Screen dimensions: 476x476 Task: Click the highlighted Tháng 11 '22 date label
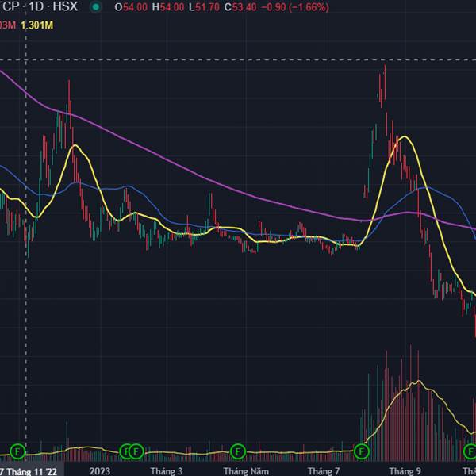point(30,470)
